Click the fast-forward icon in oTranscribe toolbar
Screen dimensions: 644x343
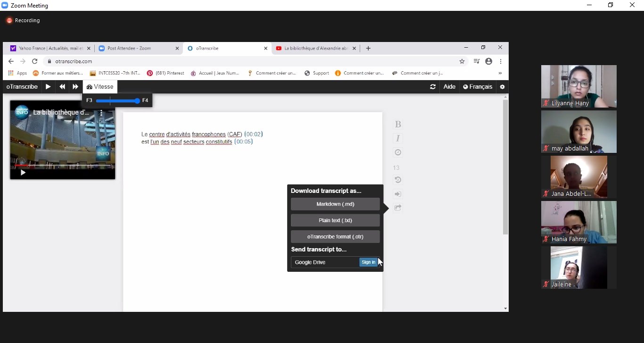point(75,87)
